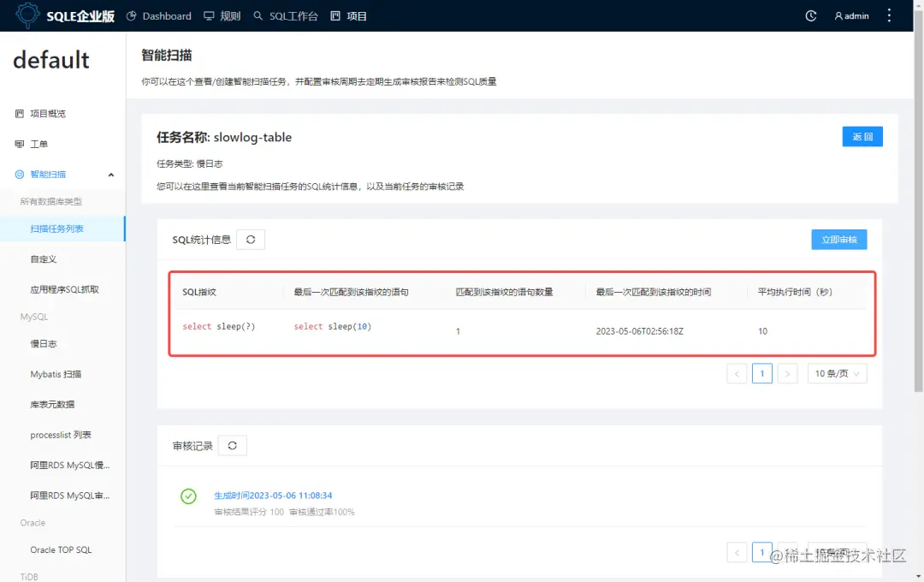Click the 立即审核 button
Viewport: 924px width, 582px height.
[x=838, y=240]
